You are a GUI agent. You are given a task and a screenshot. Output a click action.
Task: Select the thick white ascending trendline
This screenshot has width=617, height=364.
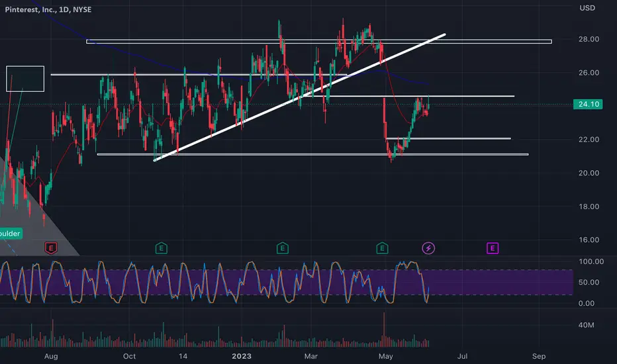[299, 97]
